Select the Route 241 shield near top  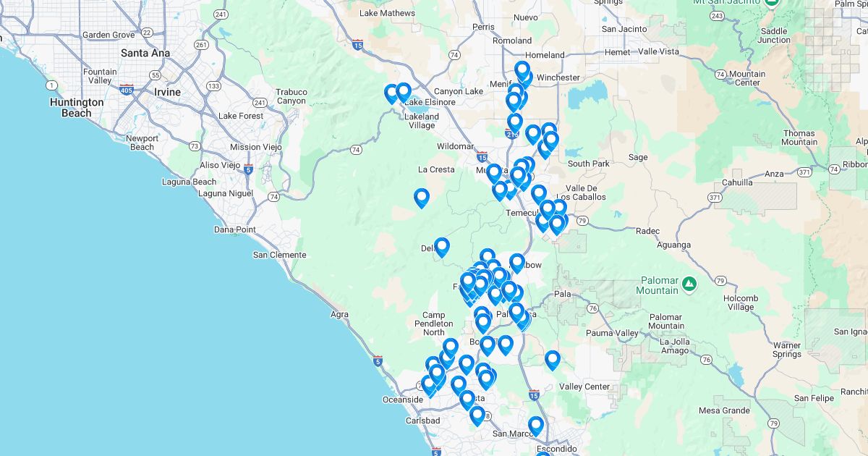coord(221,14)
